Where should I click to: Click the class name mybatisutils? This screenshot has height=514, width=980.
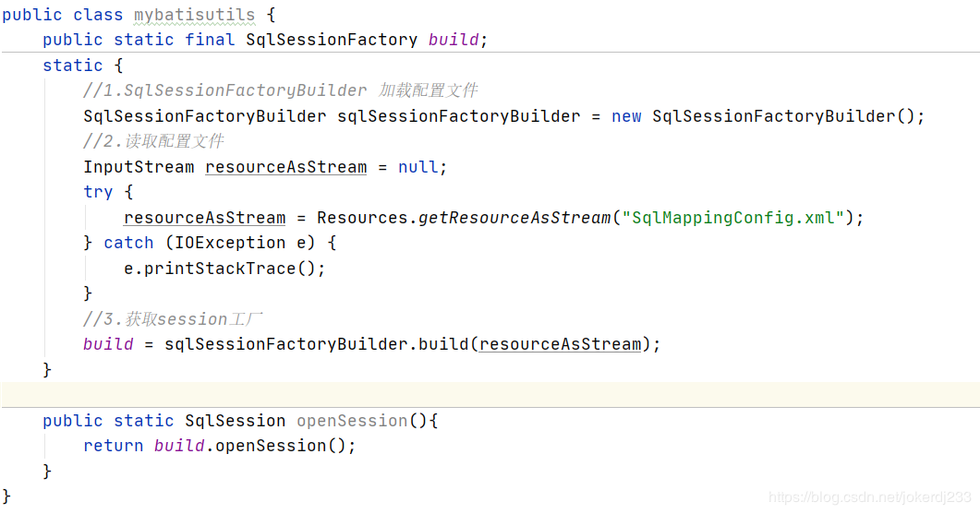194,15
